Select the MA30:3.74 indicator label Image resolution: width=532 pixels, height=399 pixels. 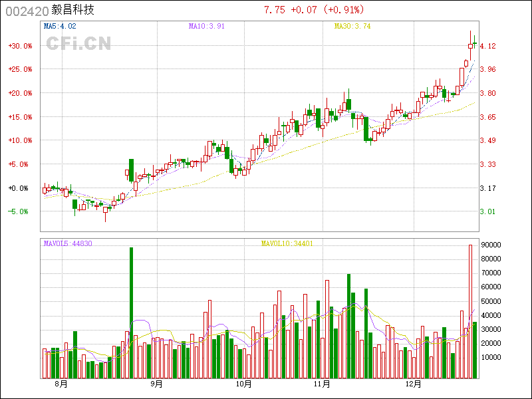(x=352, y=27)
